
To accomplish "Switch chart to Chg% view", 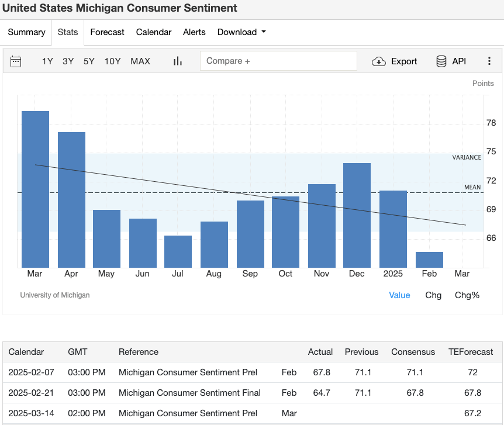I will (467, 295).
